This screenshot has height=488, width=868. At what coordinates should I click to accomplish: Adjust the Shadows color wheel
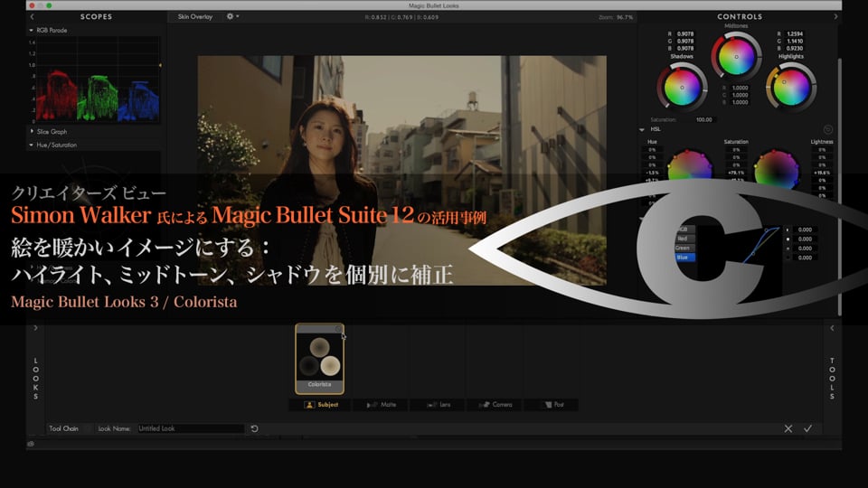(x=682, y=88)
